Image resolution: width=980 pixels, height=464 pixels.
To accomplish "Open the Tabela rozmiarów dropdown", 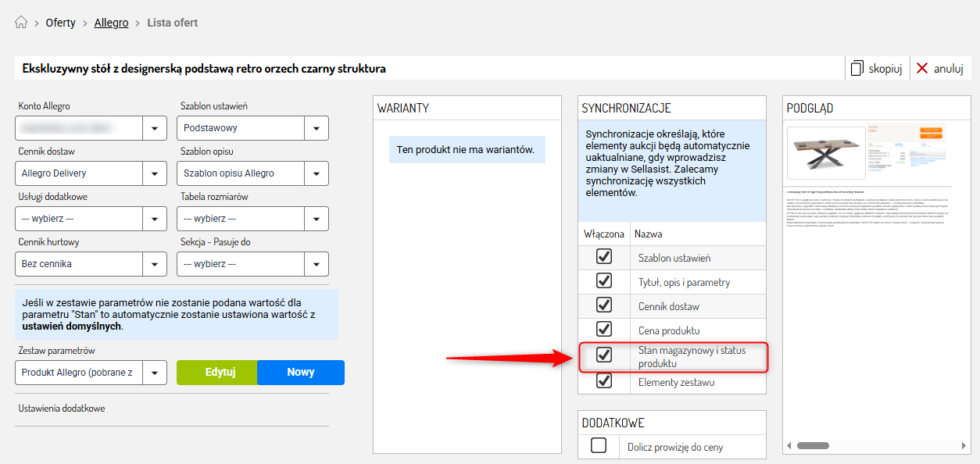I will pos(317,219).
